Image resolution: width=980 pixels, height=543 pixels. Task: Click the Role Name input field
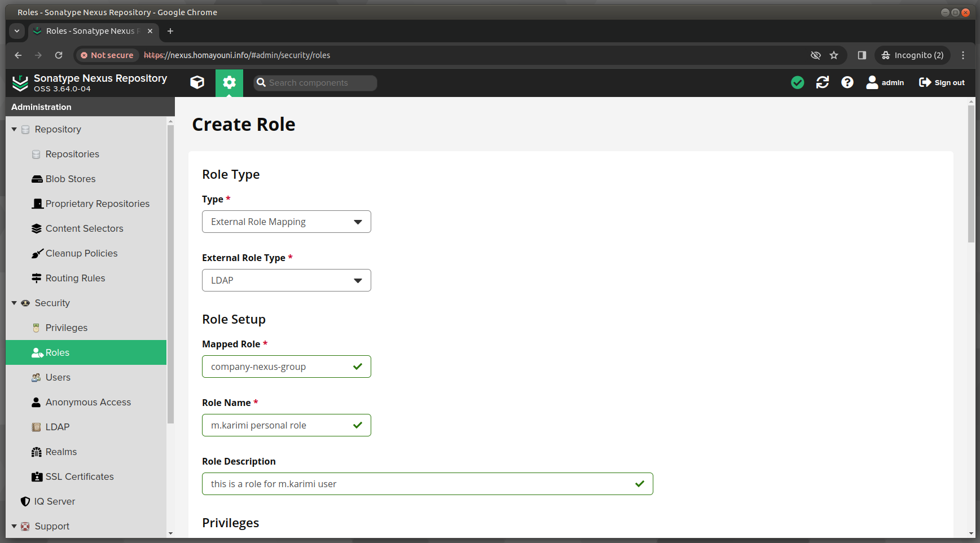[x=287, y=425]
